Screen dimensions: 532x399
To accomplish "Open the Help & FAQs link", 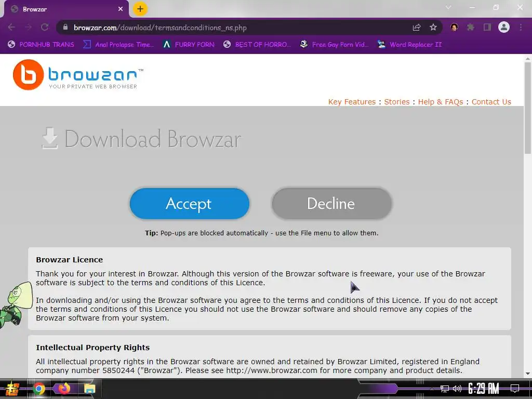I will [441, 102].
